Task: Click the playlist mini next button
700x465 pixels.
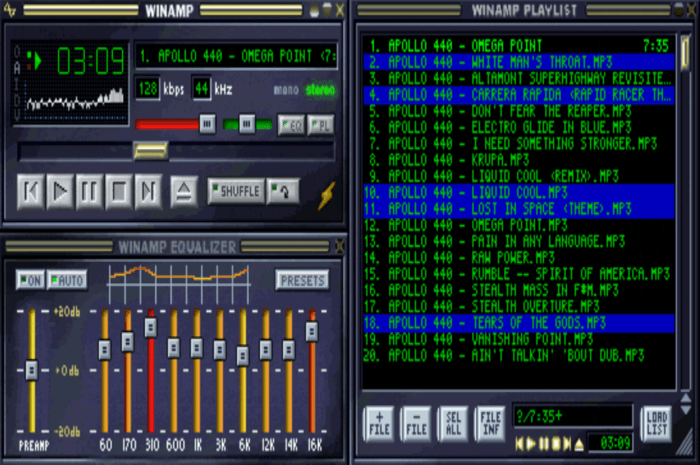Action: pos(567,444)
